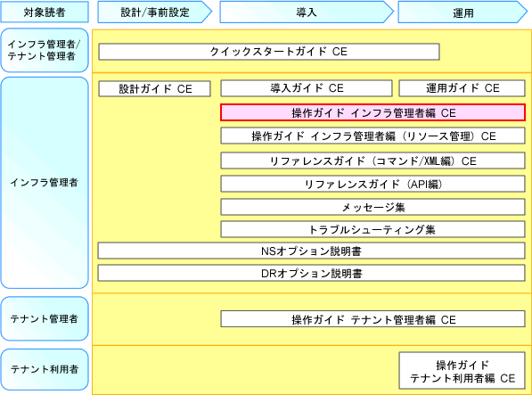Open DRオプション説明書 bar
This screenshot has width=532, height=395.
click(312, 273)
